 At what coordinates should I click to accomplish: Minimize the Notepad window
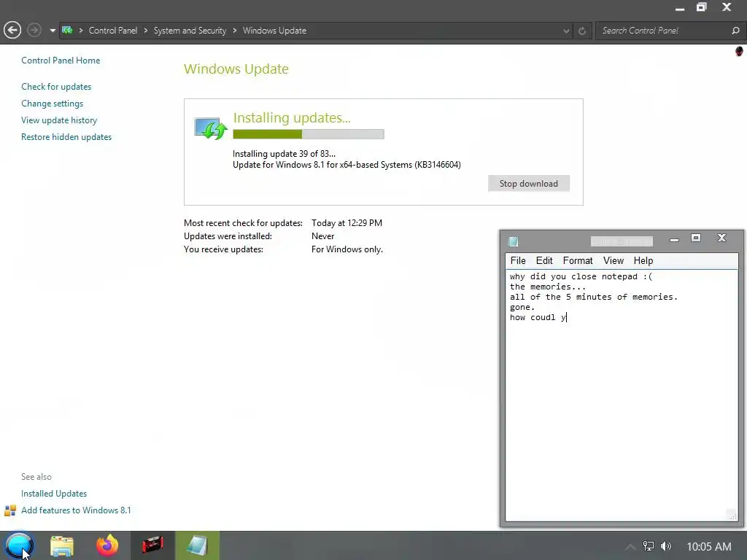point(674,239)
